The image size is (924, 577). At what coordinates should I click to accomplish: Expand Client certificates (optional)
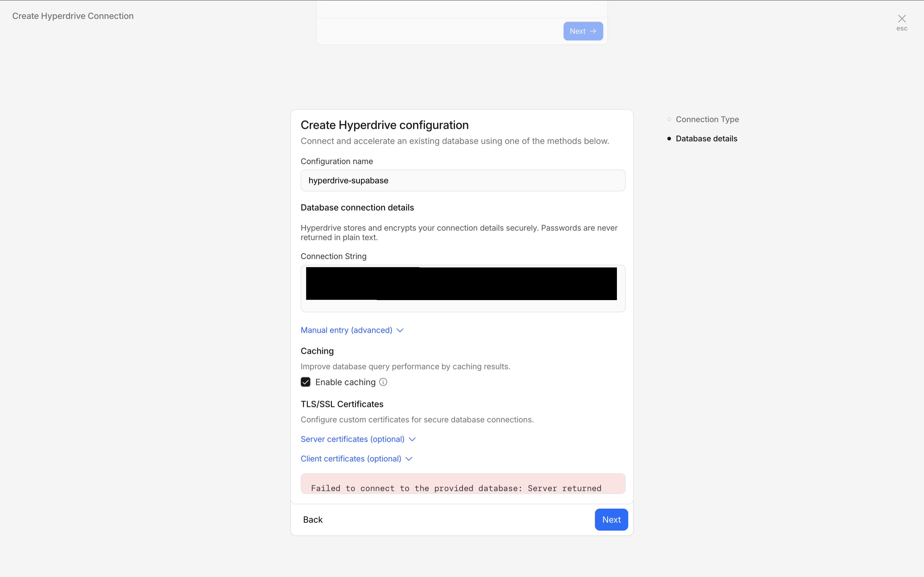coord(350,459)
